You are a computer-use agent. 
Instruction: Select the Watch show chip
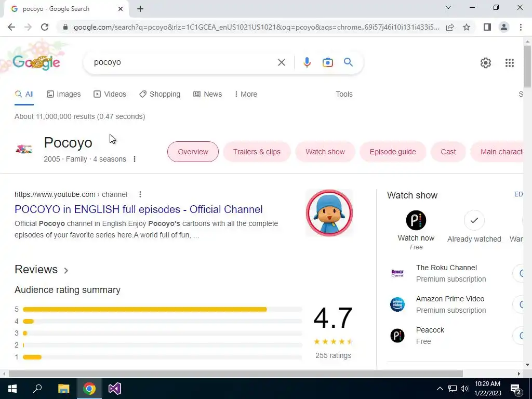tap(325, 152)
